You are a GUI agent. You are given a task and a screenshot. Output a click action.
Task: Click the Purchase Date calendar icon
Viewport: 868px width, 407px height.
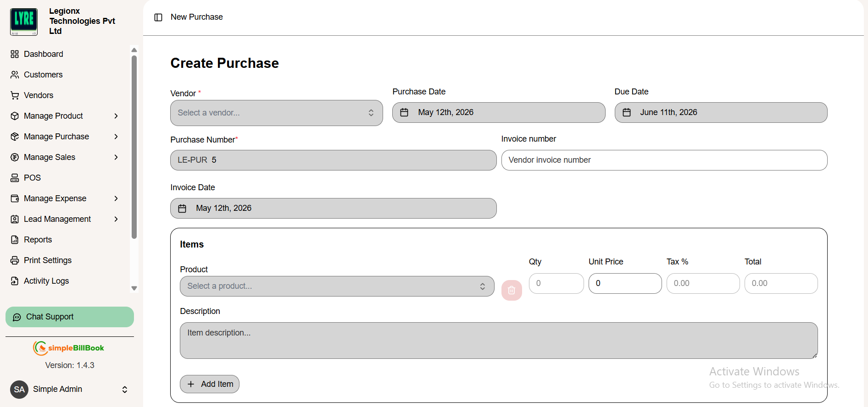click(x=404, y=112)
